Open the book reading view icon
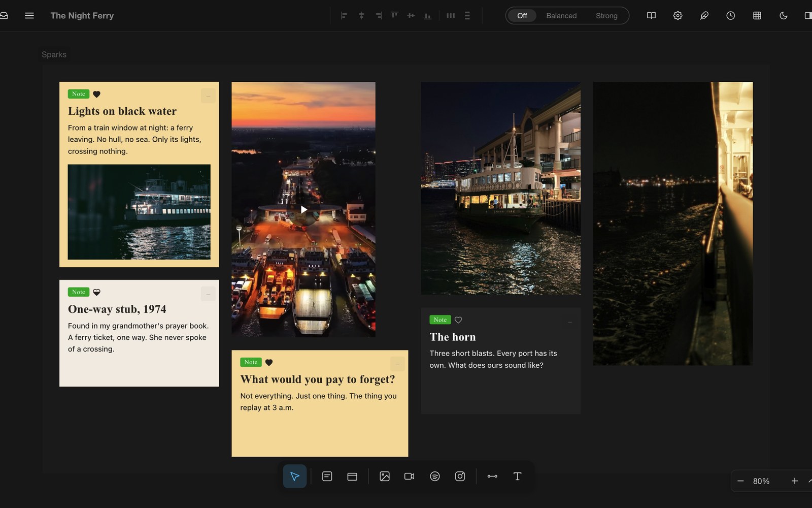 [651, 16]
